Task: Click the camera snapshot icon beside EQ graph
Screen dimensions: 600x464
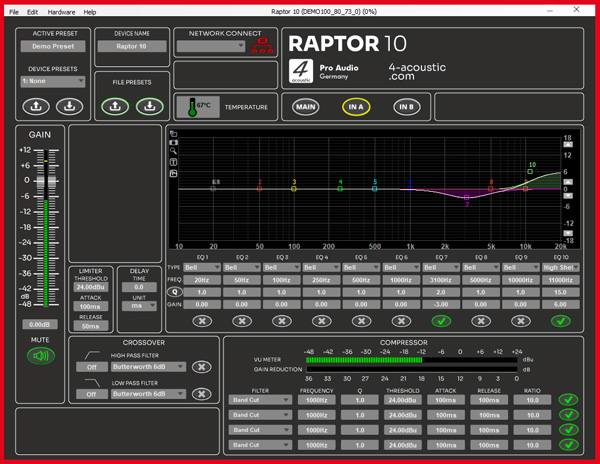Action: (x=174, y=142)
